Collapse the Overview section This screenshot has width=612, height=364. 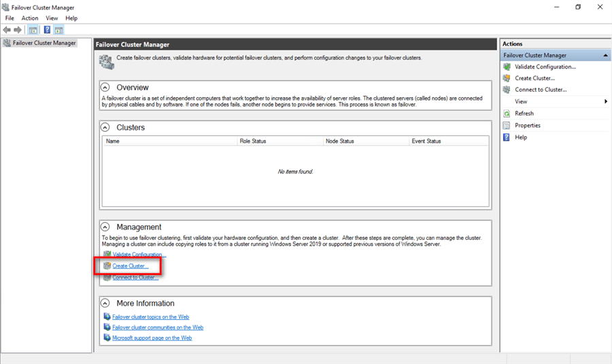[105, 88]
